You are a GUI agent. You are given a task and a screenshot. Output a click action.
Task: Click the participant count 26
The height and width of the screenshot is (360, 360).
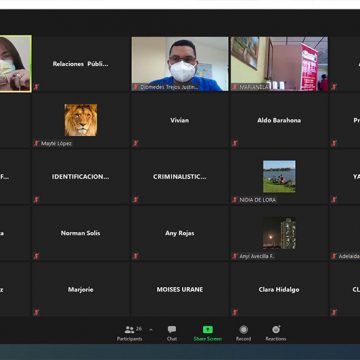(139, 329)
